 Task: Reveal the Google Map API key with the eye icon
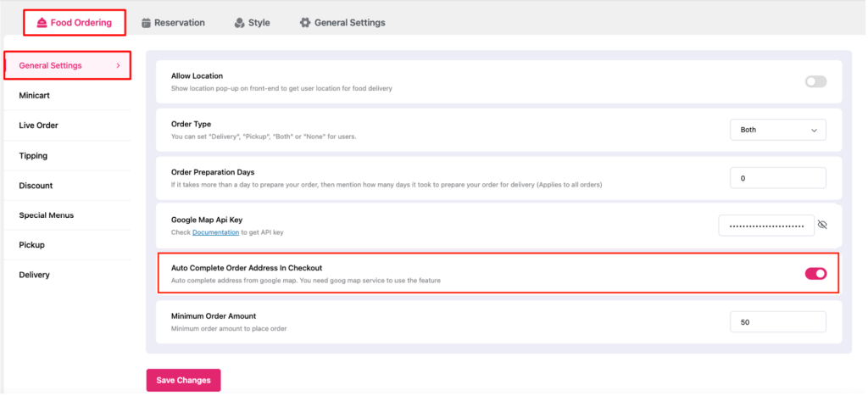tap(822, 225)
